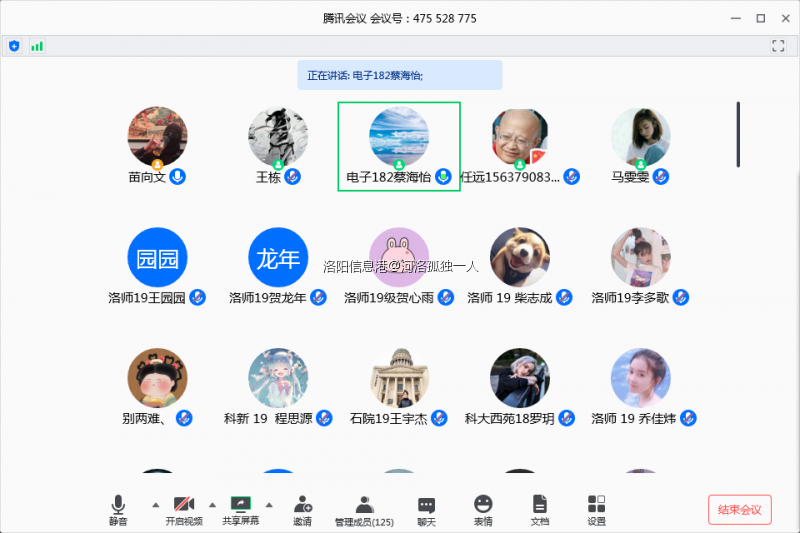Select 苗向文 avatar thumbnail
Image resolution: width=800 pixels, height=533 pixels.
tap(157, 137)
